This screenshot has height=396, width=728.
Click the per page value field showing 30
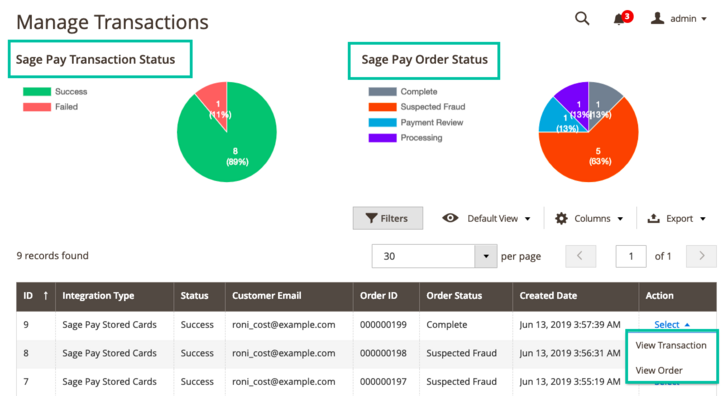[x=423, y=256]
